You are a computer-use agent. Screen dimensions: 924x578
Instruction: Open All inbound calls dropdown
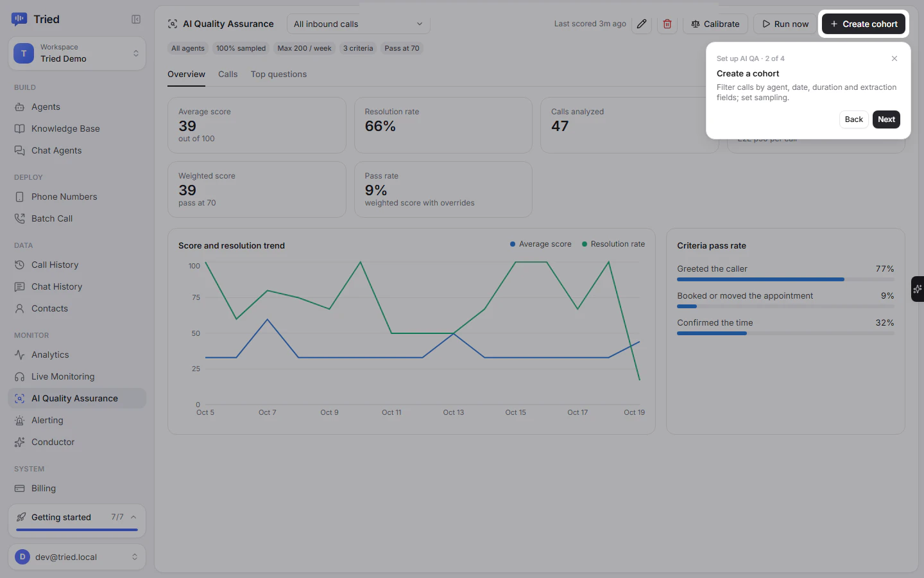[x=358, y=24]
